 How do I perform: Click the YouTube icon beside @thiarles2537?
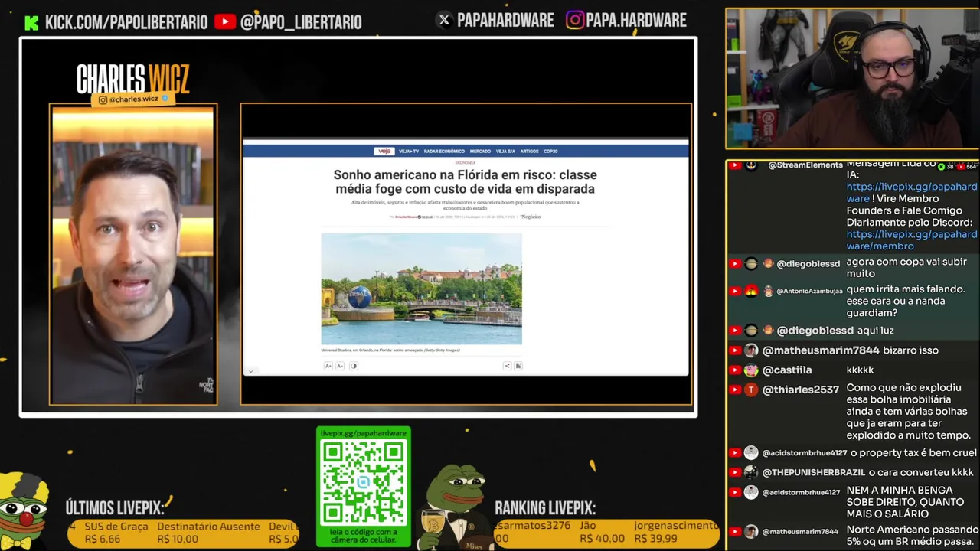pos(734,390)
